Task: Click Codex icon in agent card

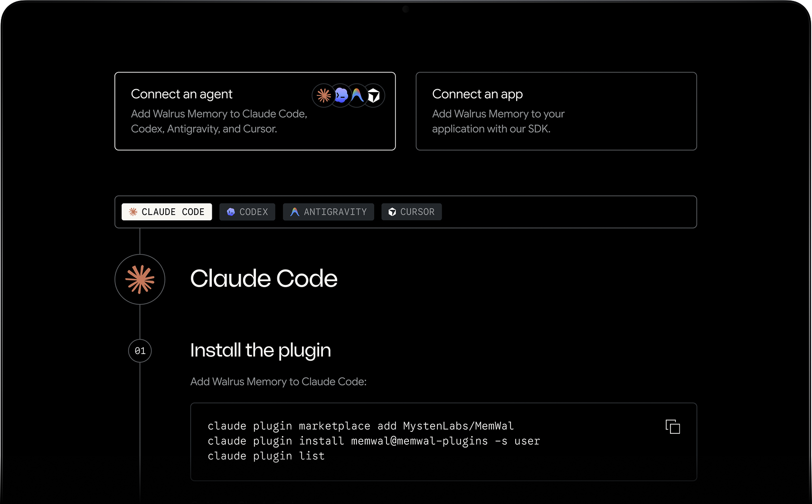Action: 340,95
